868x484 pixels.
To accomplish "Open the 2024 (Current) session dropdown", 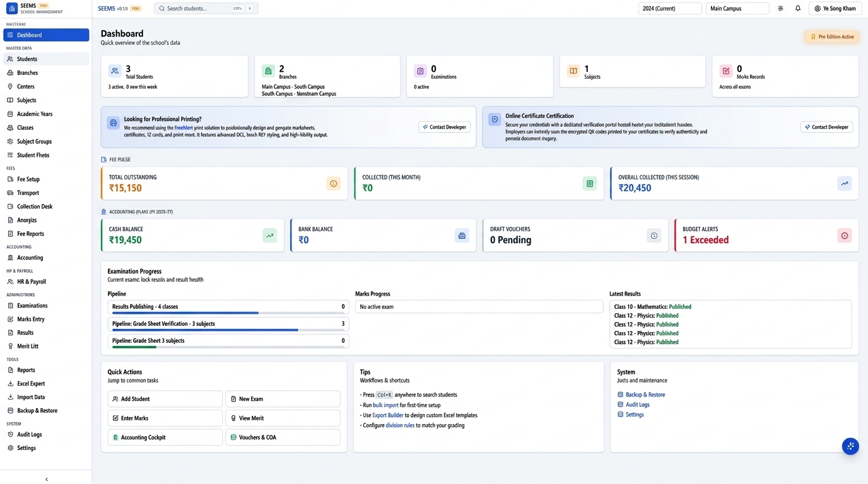I will [670, 8].
